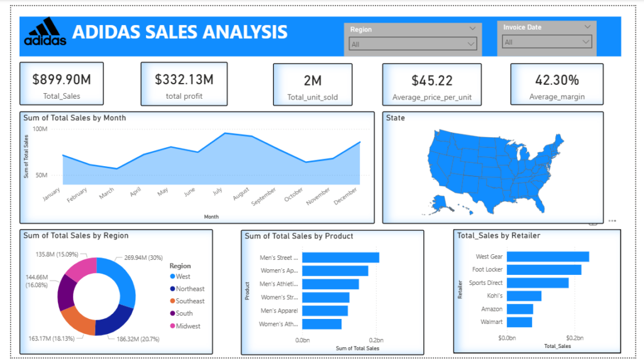Select the Northeast legend dot
Viewport: 644px width, 363px height.
pos(172,289)
